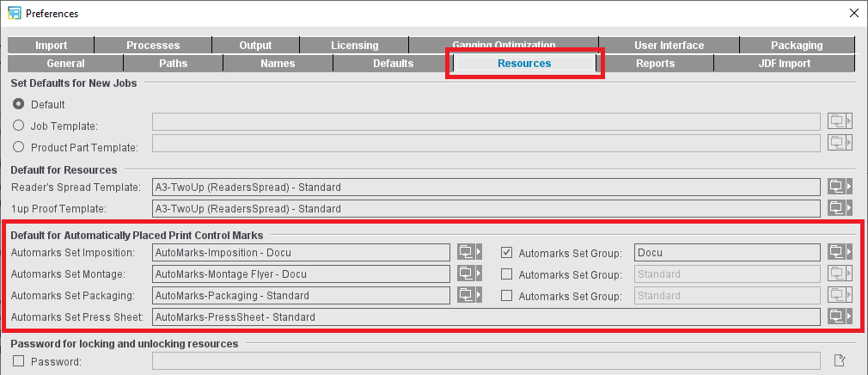868x375 pixels.
Task: Select the Job Template radio option
Action: pos(19,126)
